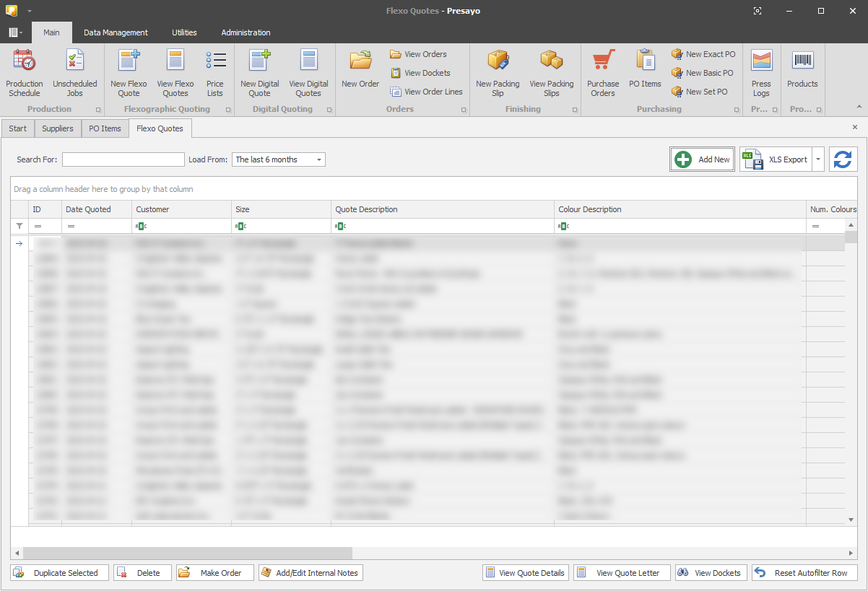Click the Search For text field

coord(123,159)
